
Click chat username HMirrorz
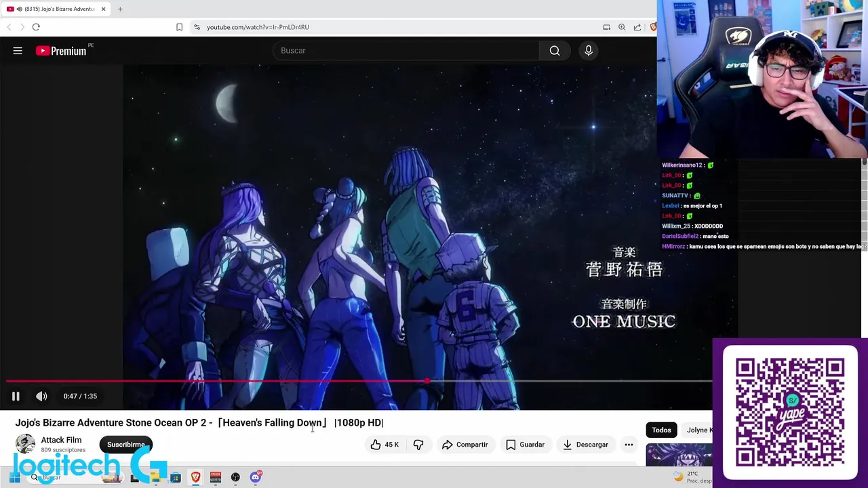673,247
